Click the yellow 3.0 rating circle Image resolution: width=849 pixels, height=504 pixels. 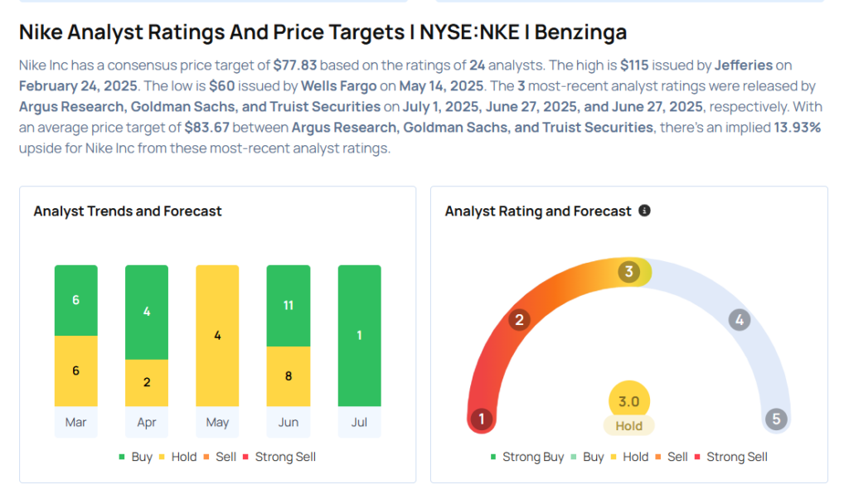(628, 401)
